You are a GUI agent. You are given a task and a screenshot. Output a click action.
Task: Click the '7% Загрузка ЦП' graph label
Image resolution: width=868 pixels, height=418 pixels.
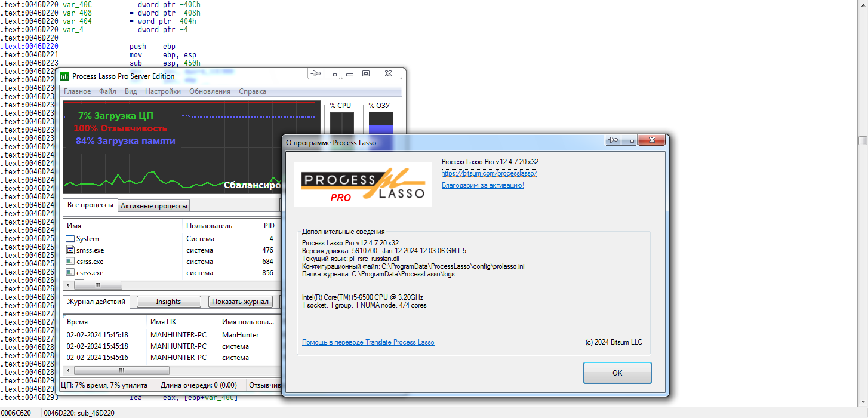(116, 116)
